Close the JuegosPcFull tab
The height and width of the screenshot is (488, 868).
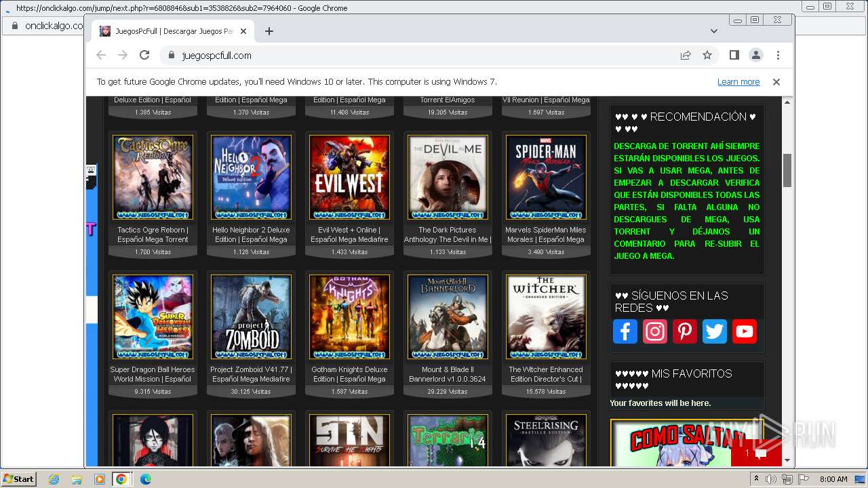[x=243, y=31]
